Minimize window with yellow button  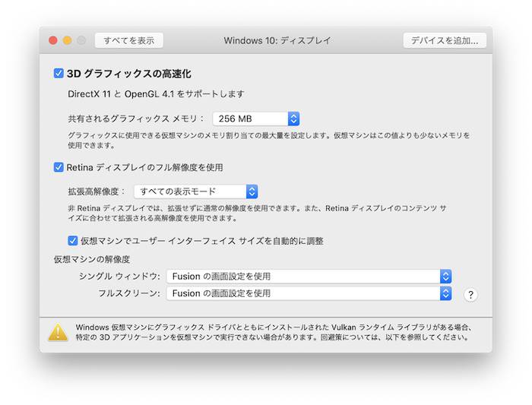(67, 40)
